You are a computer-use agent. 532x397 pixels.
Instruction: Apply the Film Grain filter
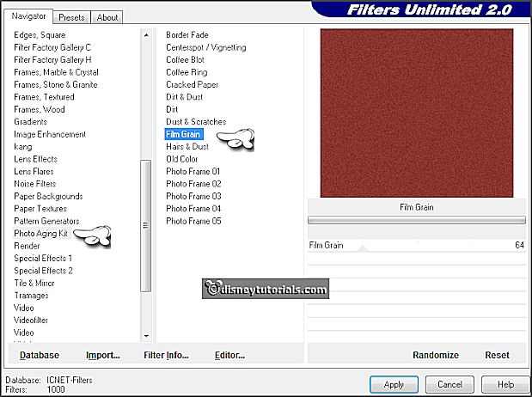click(394, 384)
